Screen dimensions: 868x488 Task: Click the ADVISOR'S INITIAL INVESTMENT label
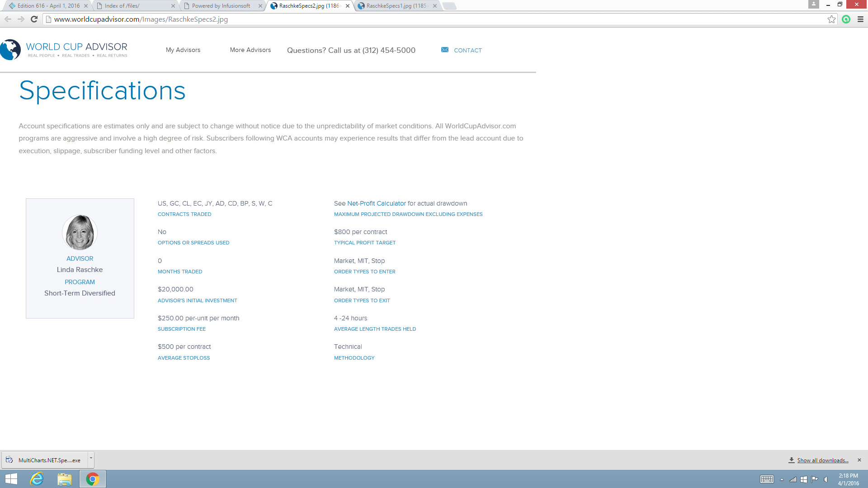pyautogui.click(x=198, y=300)
